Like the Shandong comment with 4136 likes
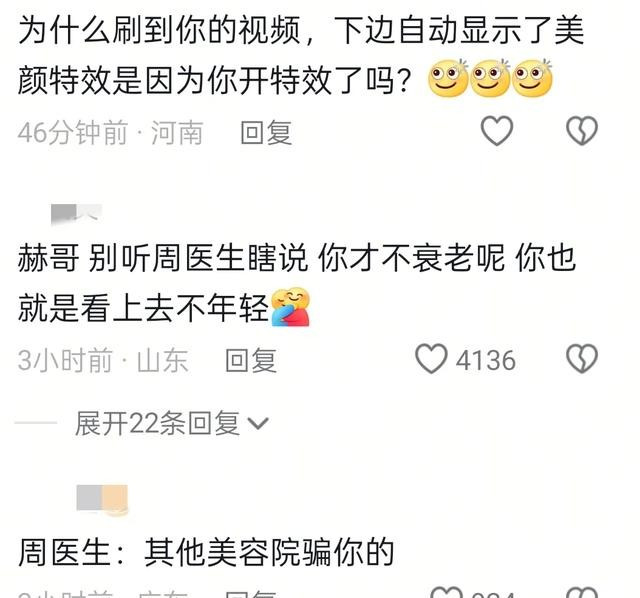The image size is (640, 598). click(x=431, y=359)
